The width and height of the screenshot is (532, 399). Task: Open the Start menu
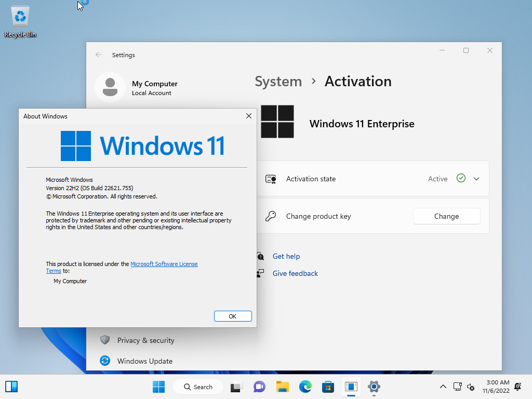(x=158, y=387)
